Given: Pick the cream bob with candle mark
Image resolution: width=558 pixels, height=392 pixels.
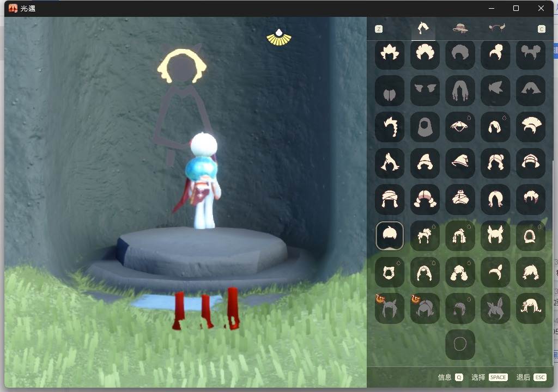Looking at the screenshot, I should [x=495, y=127].
